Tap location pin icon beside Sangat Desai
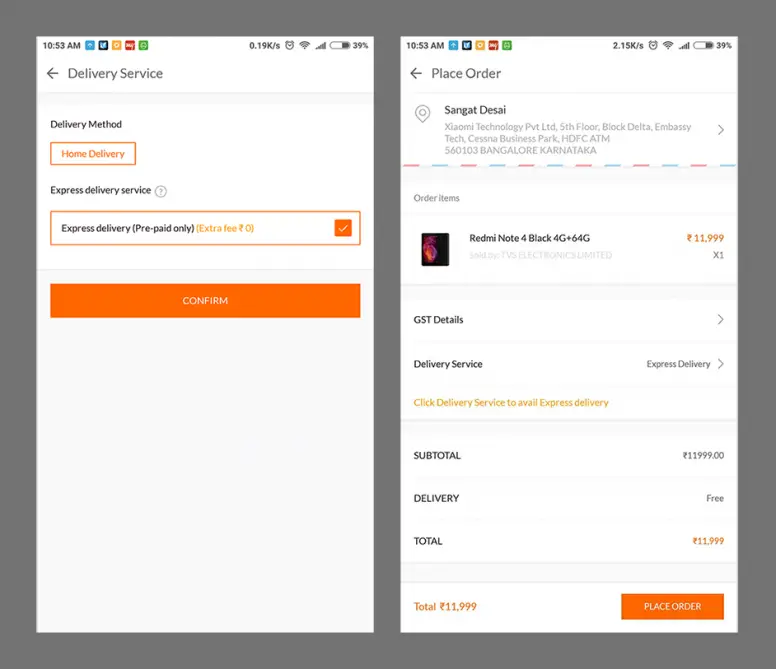Image resolution: width=776 pixels, height=669 pixels. click(x=422, y=114)
